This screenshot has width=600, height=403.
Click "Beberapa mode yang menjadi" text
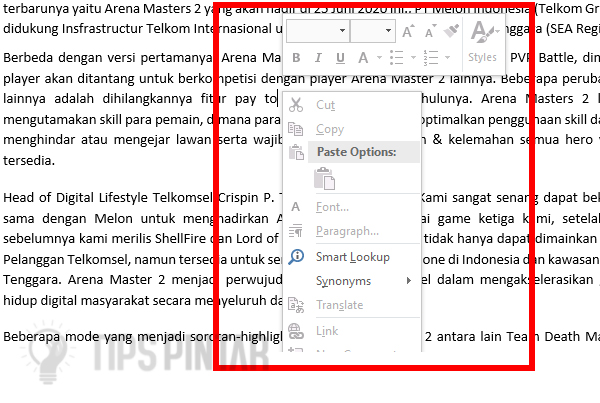(95, 337)
